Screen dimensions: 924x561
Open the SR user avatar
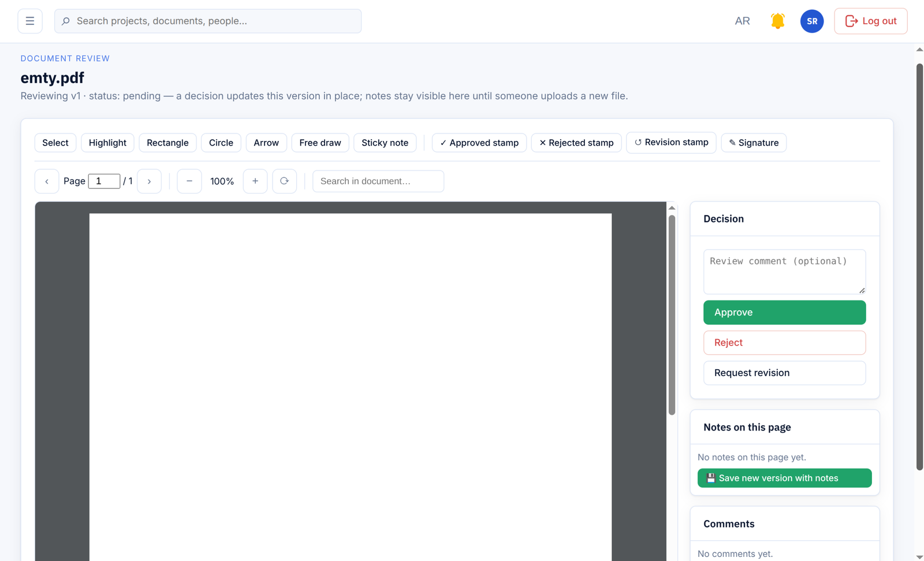pyautogui.click(x=812, y=21)
